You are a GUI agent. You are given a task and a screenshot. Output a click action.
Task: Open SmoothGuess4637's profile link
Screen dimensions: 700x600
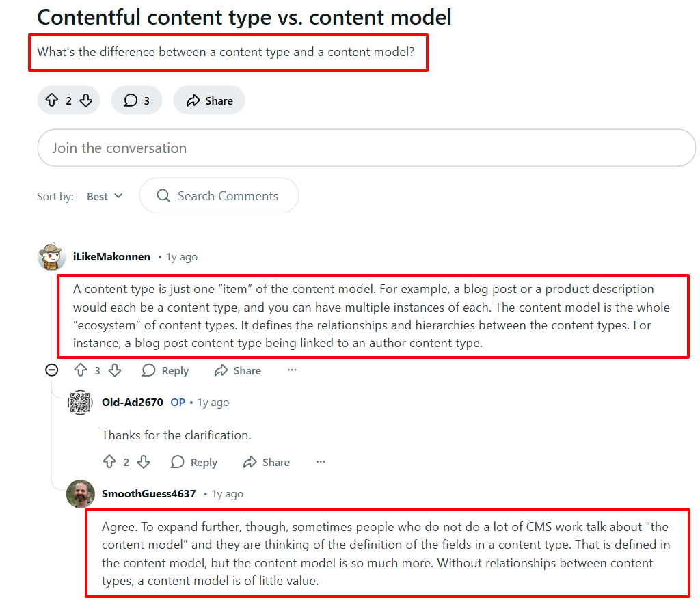[x=148, y=493]
